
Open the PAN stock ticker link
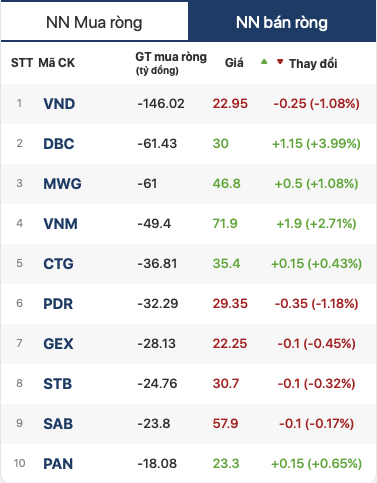(58, 464)
